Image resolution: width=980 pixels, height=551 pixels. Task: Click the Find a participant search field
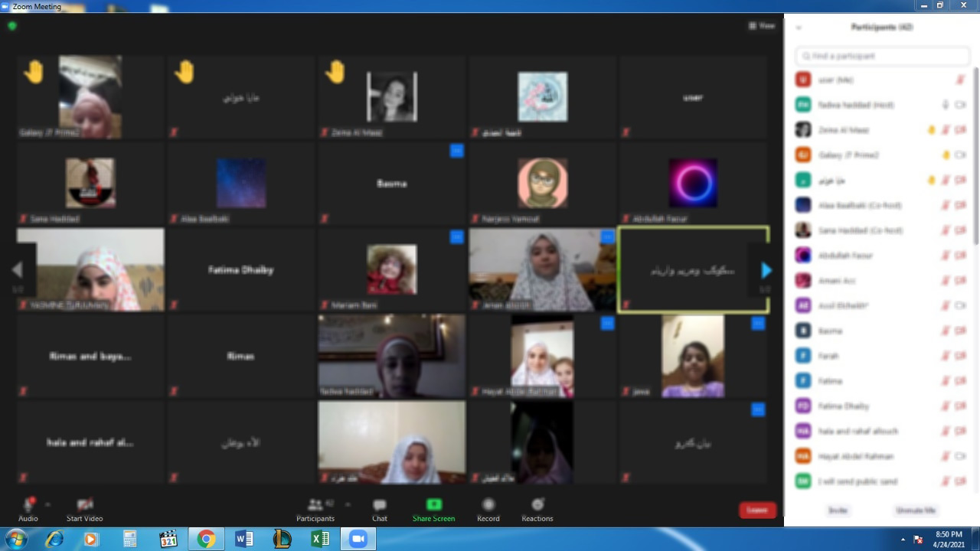(x=882, y=56)
